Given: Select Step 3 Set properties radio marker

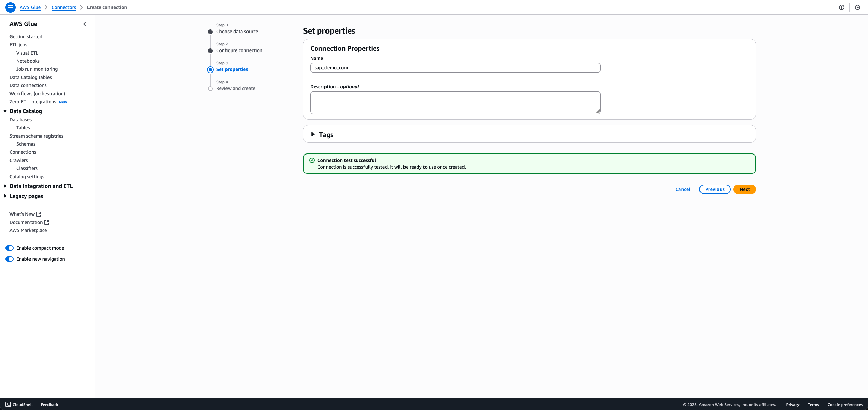Looking at the screenshot, I should (210, 70).
